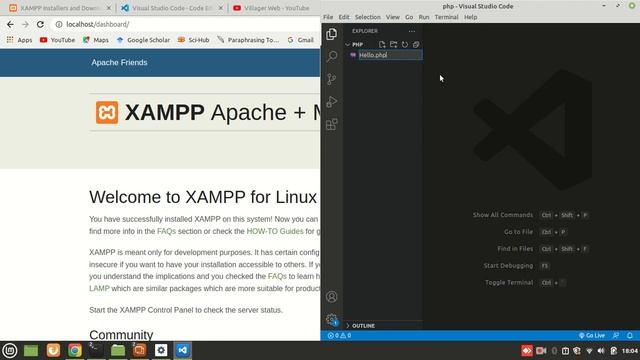Open the Sci-Hub bookmark
The width and height of the screenshot is (640, 360).
193,40
